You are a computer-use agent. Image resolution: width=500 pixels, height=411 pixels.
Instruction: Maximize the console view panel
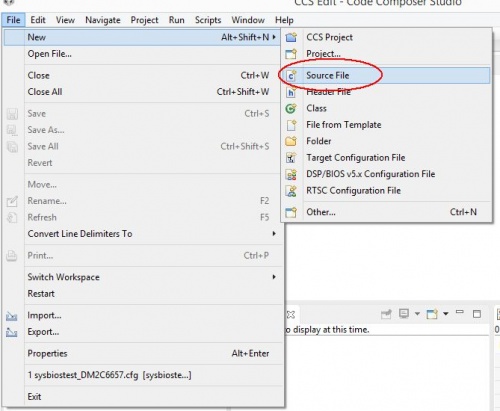477,314
